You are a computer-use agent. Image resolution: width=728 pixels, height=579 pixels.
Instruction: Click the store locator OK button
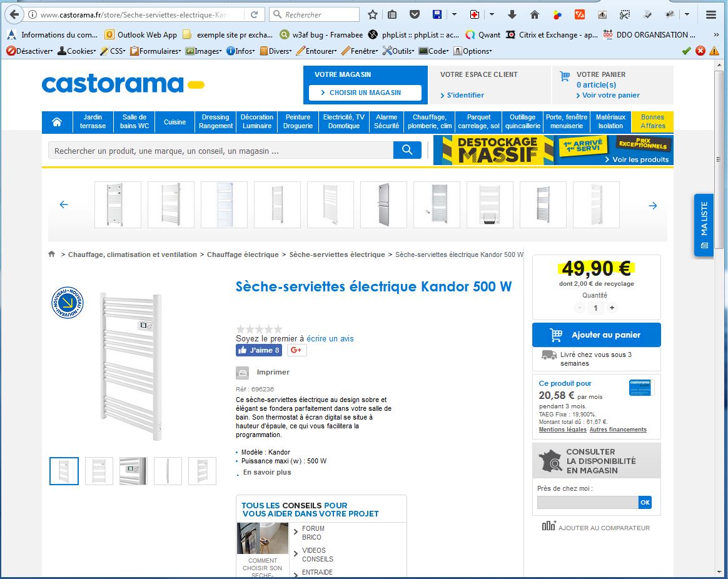[645, 503]
